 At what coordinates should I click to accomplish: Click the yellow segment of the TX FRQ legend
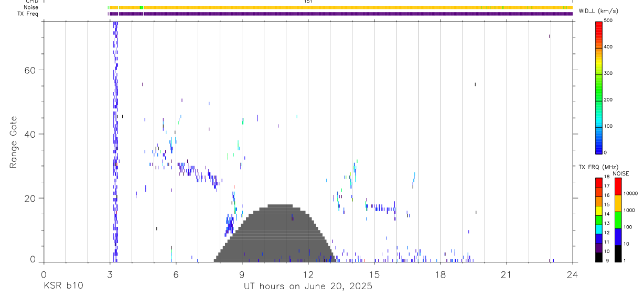coord(599,211)
